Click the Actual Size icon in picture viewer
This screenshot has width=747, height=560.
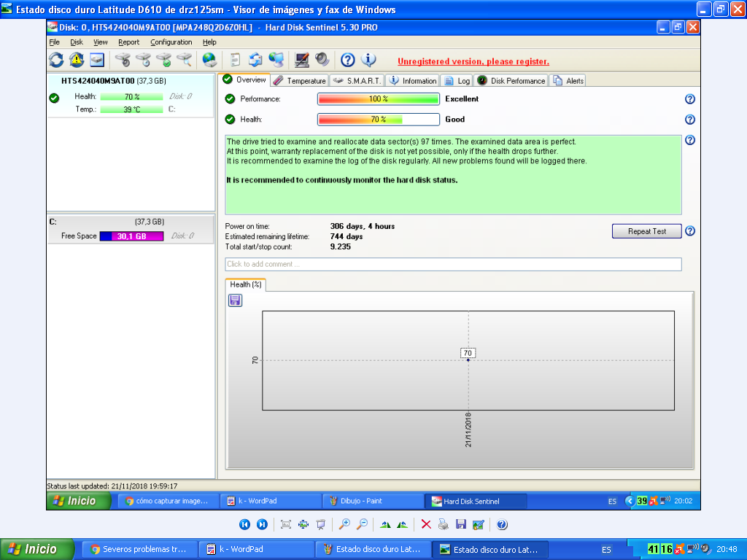(x=303, y=524)
